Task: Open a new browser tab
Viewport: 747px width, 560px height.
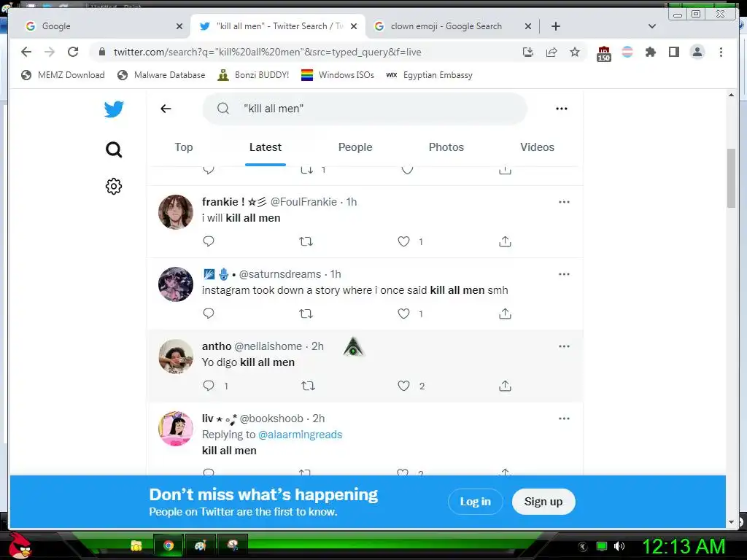Action: [555, 26]
